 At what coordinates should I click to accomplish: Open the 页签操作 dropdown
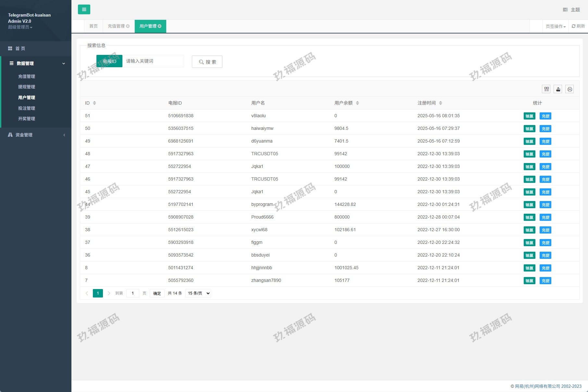click(x=556, y=26)
